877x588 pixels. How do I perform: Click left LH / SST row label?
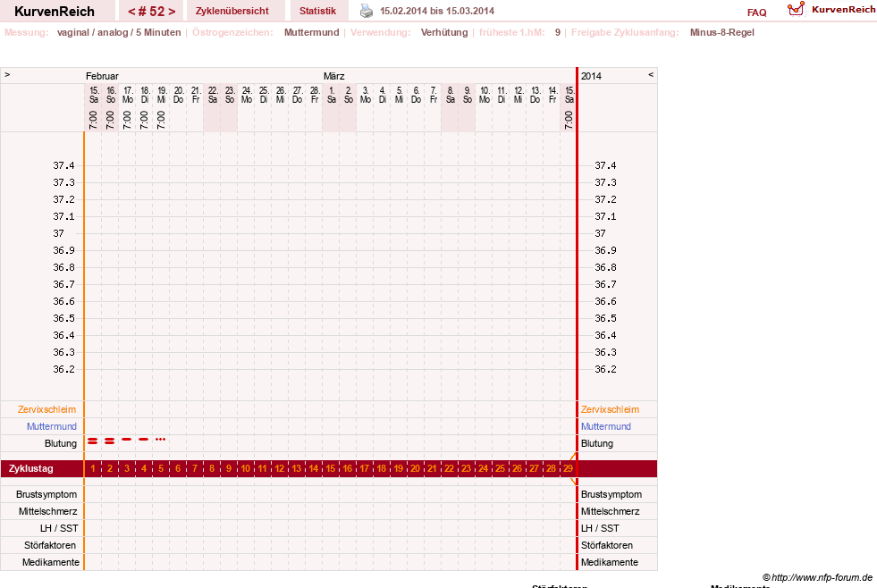(59, 528)
